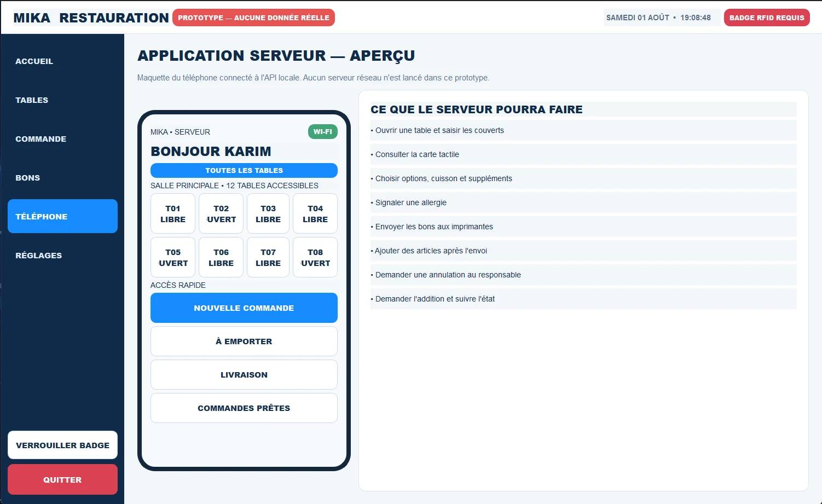The height and width of the screenshot is (504, 822).
Task: Click the MIKA RESTAURATION title
Action: point(91,18)
